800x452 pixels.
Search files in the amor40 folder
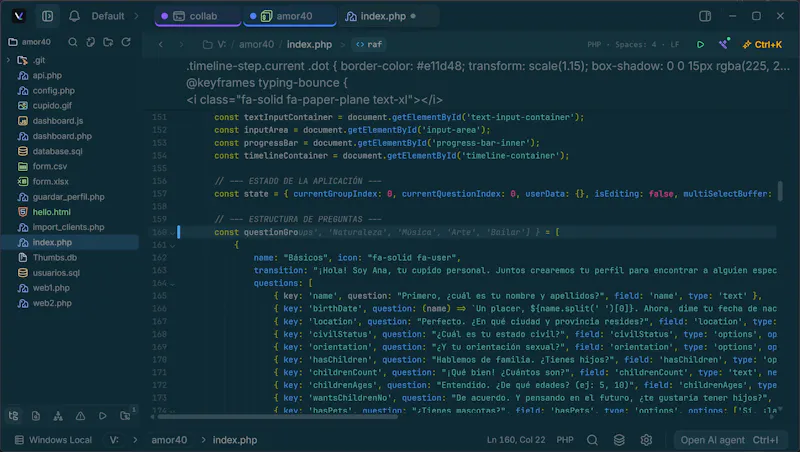click(x=72, y=42)
